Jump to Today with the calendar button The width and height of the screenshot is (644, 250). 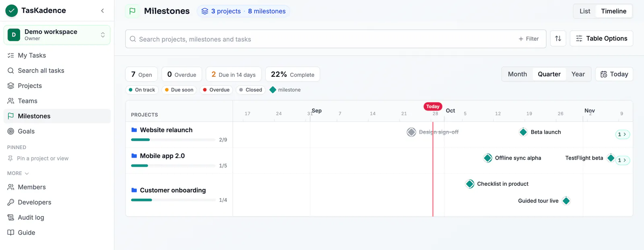point(614,74)
